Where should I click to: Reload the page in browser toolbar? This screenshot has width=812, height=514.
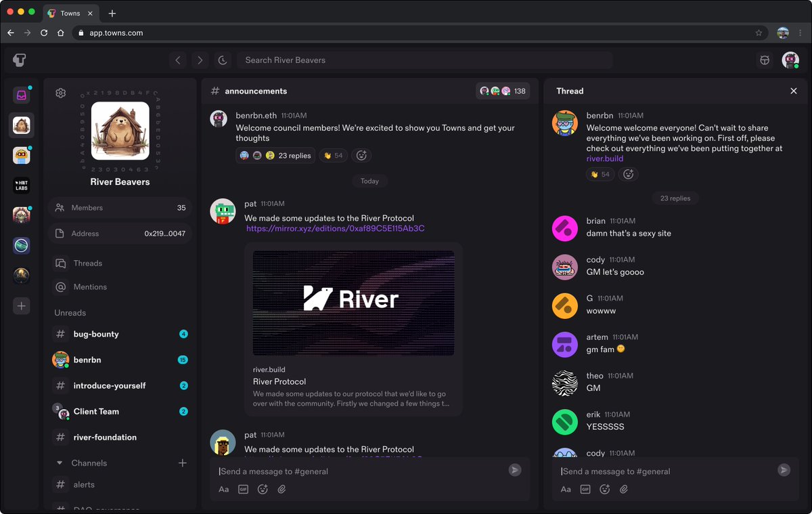(x=44, y=33)
